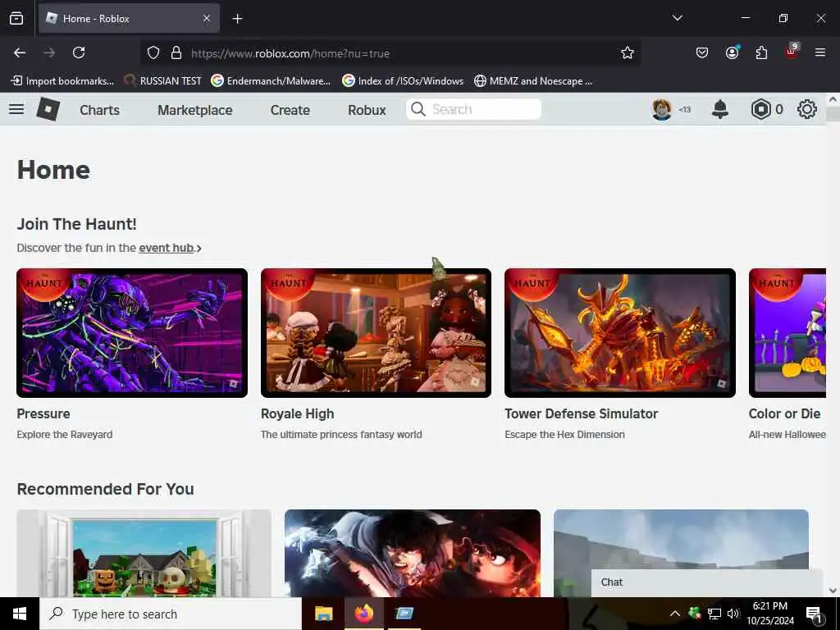Click the Explore the Raveyard description
Viewport: 840px width, 630px height.
tap(65, 435)
